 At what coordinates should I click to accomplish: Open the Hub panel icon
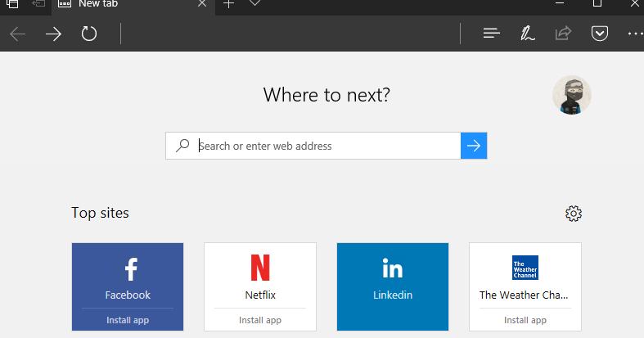(x=491, y=34)
